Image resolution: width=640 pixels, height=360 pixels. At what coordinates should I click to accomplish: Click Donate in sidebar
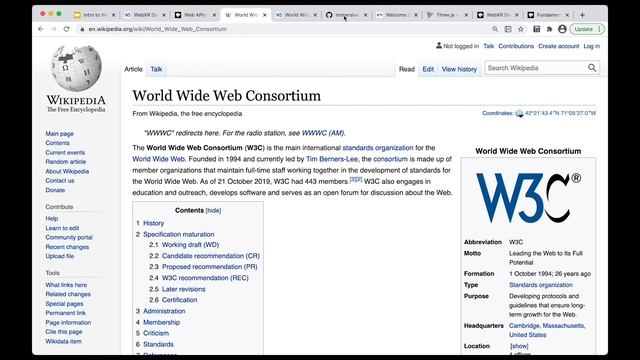[55, 190]
